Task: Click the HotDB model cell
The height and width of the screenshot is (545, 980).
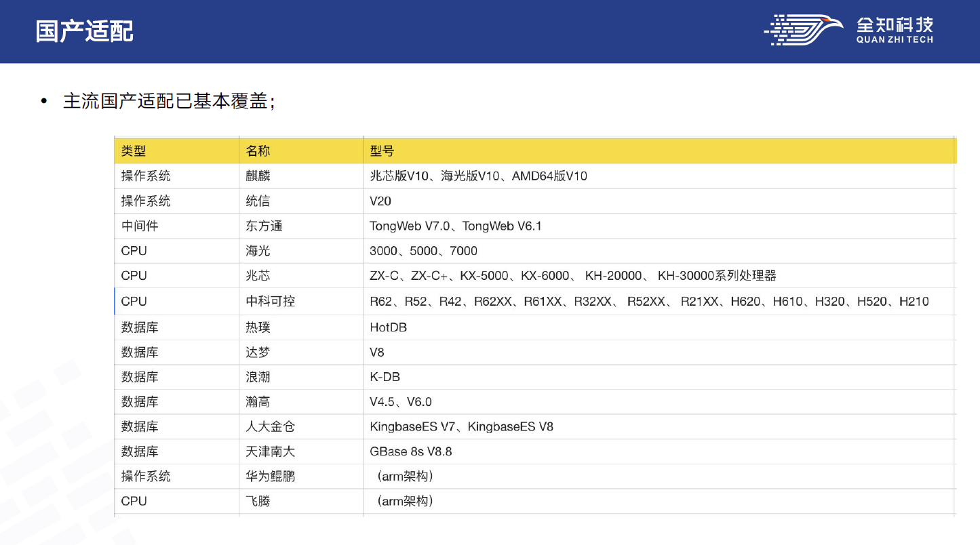Action: [388, 327]
